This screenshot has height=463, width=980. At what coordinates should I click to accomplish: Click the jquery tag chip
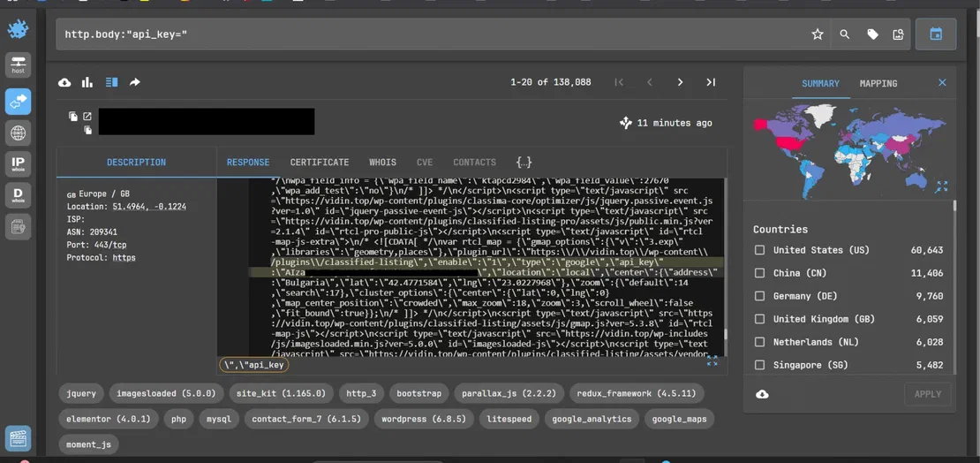(x=81, y=393)
